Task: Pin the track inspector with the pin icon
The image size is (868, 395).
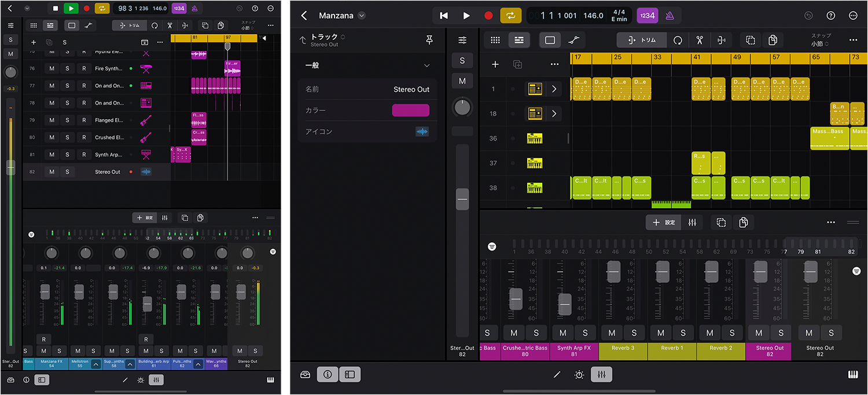Action: click(429, 40)
